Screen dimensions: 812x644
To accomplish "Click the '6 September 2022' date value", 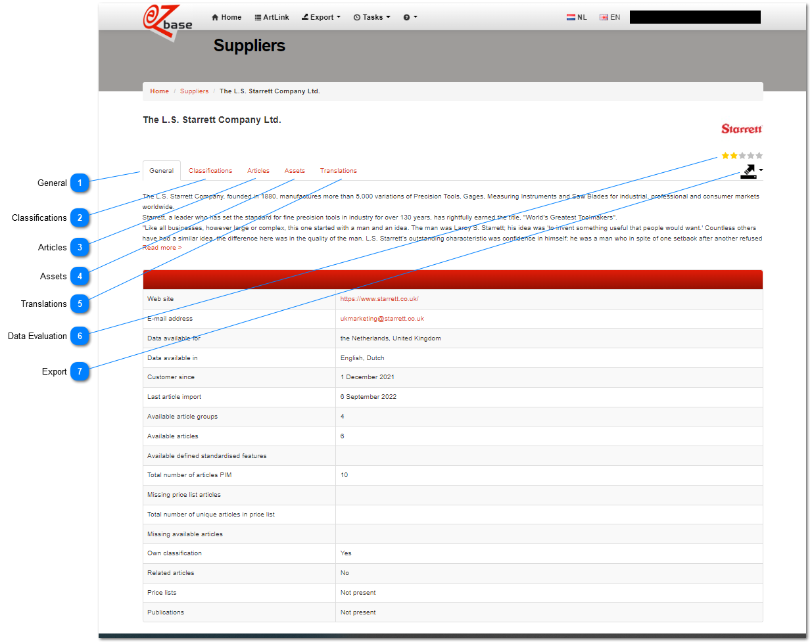I will [368, 397].
